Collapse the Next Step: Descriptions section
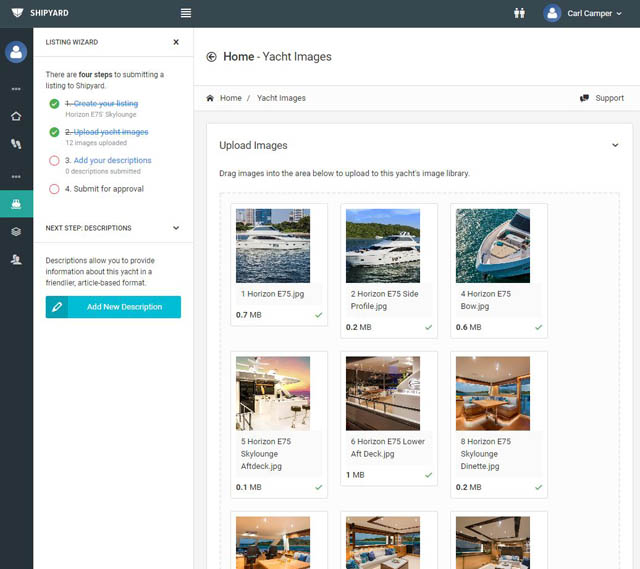Viewport: 640px width, 569px height. click(x=176, y=228)
